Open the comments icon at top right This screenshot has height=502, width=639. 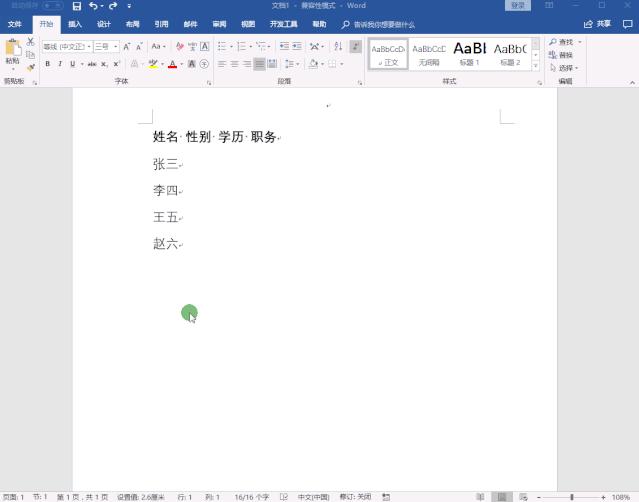[x=628, y=24]
